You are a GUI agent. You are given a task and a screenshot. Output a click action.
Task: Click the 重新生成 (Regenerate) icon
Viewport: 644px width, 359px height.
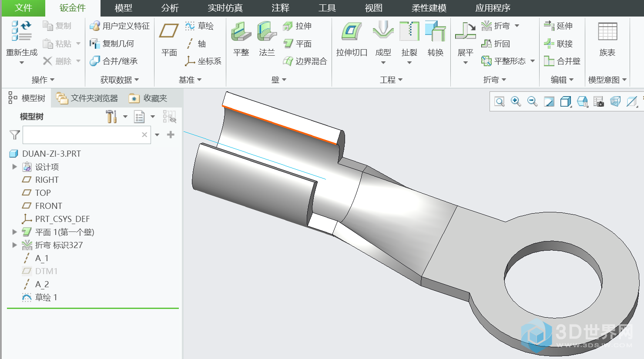coord(22,31)
